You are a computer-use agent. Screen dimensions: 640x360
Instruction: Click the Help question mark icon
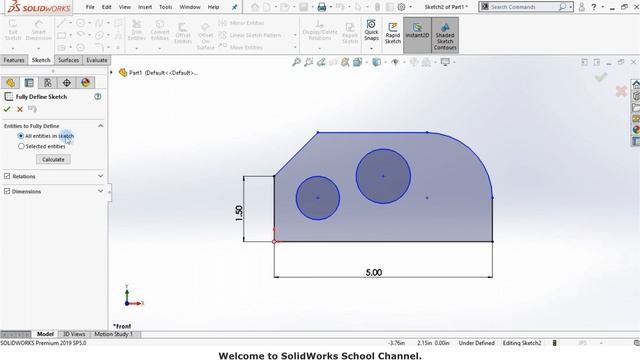[594, 7]
